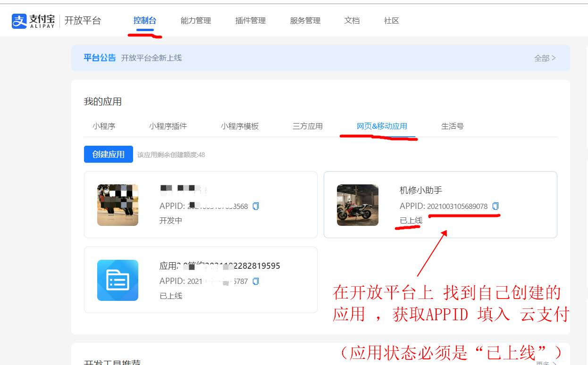The width and height of the screenshot is (588, 365).
Task: Select the 小程序模板 tab
Action: pos(240,126)
